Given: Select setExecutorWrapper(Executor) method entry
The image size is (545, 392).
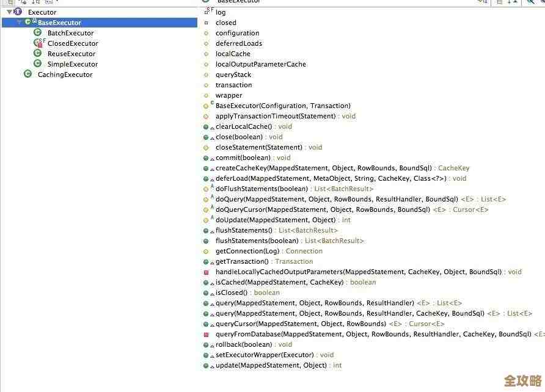Looking at the screenshot, I should pos(265,355).
